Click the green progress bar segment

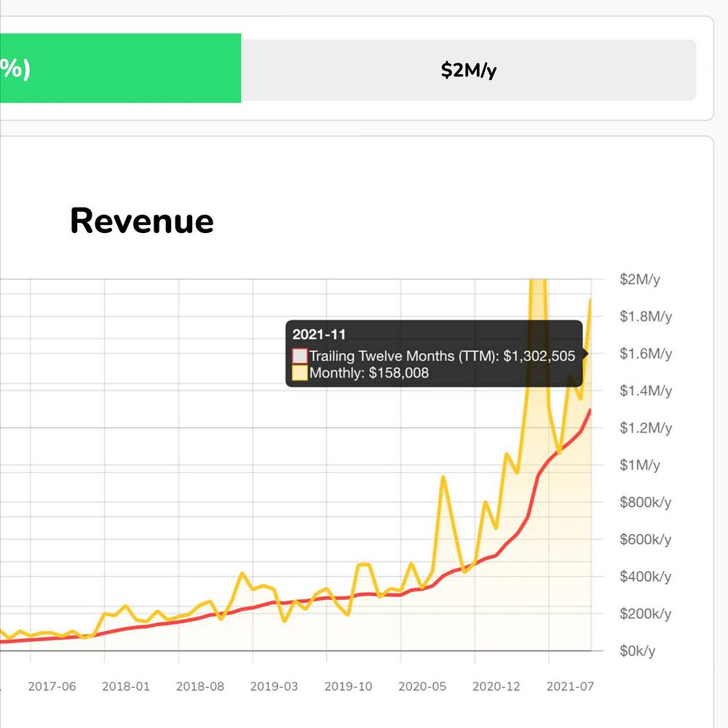(120, 68)
